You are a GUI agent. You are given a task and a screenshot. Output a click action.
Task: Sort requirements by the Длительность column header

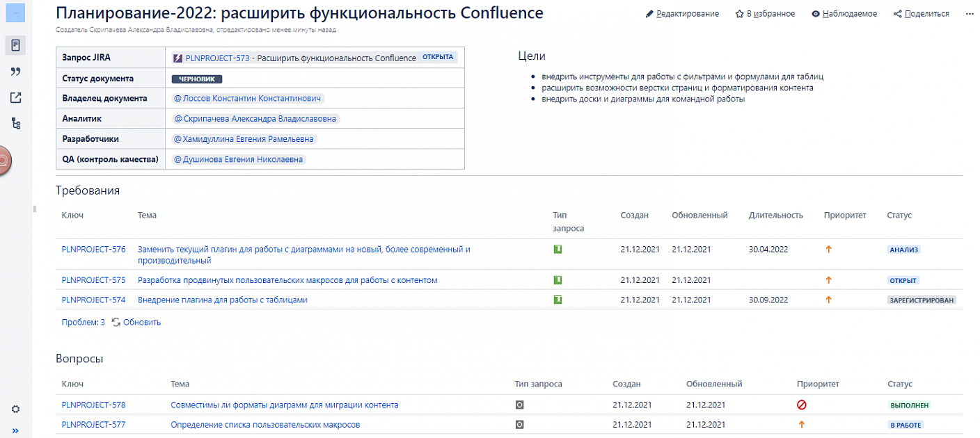(776, 216)
